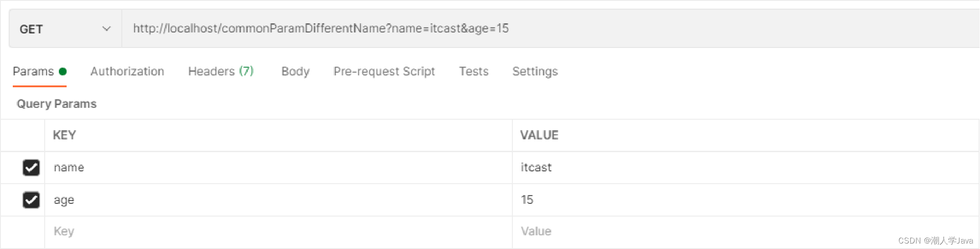Uncheck the age parameter checkbox
980x249 pixels.
point(31,200)
